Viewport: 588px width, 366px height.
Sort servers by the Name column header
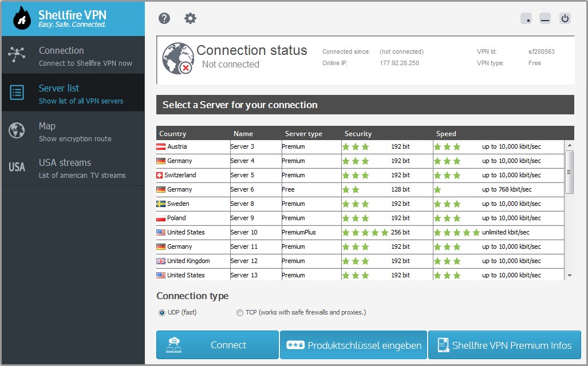pyautogui.click(x=243, y=134)
